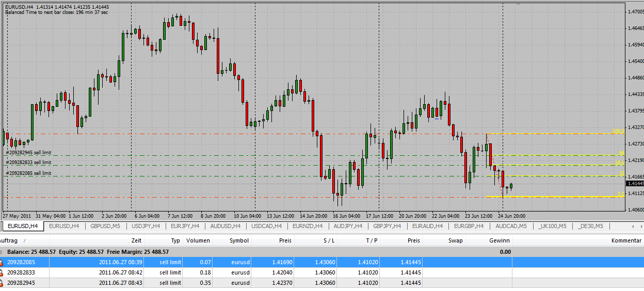Screen dimensions: 644x291
Task: Click the order icon for order 209282945
Action: [3, 283]
